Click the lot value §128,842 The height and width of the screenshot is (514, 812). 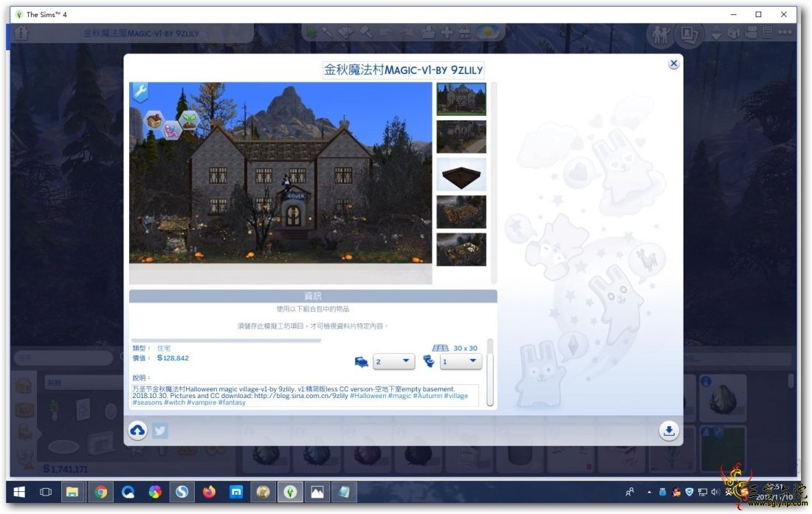[173, 358]
